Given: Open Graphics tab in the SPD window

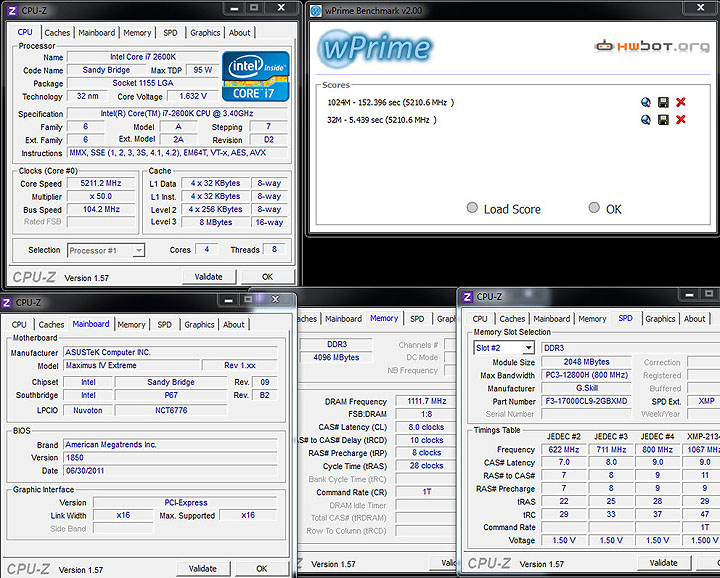Looking at the screenshot, I should 660,319.
